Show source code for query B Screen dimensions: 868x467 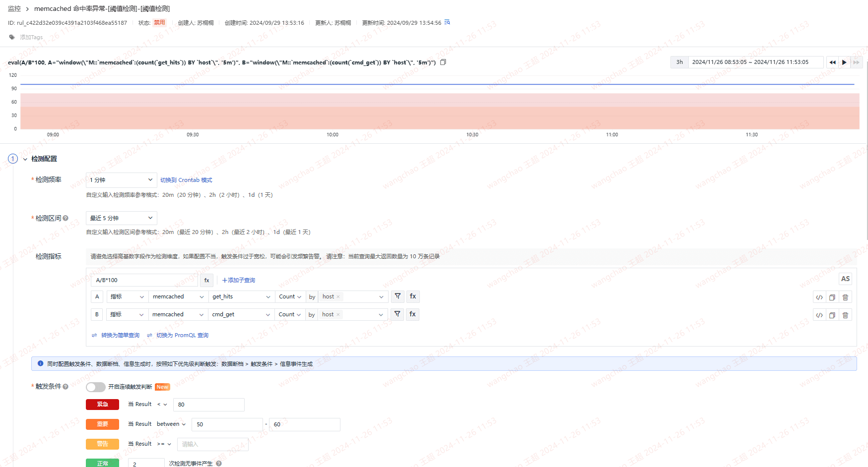pyautogui.click(x=819, y=315)
